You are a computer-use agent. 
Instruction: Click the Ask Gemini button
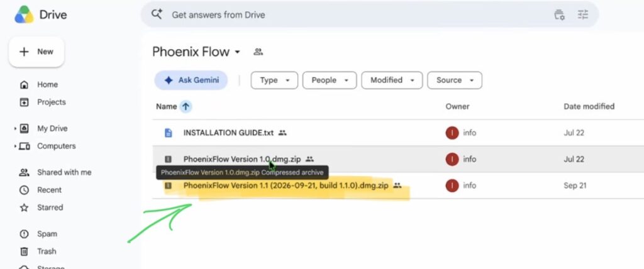(191, 80)
